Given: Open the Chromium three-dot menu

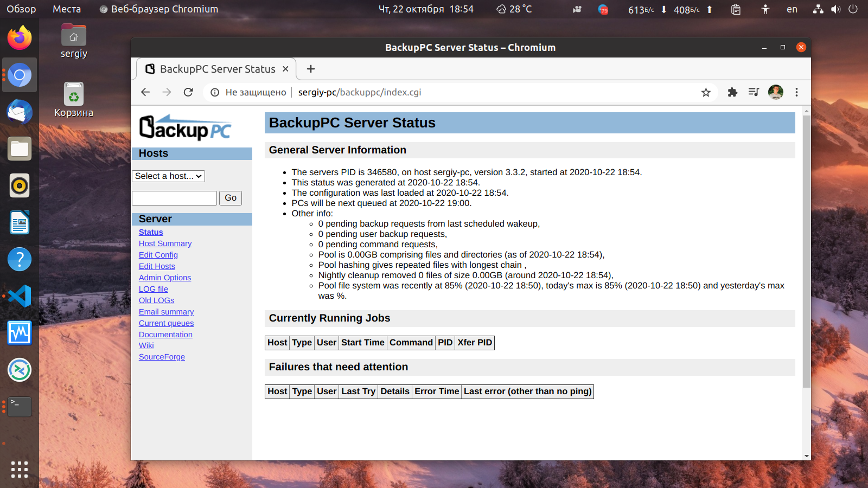Looking at the screenshot, I should pos(796,92).
